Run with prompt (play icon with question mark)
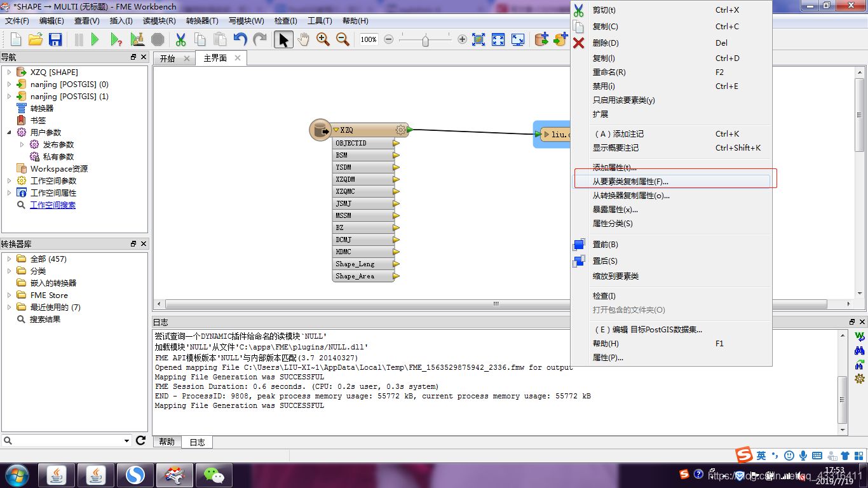The height and width of the screenshot is (488, 868). coord(116,39)
